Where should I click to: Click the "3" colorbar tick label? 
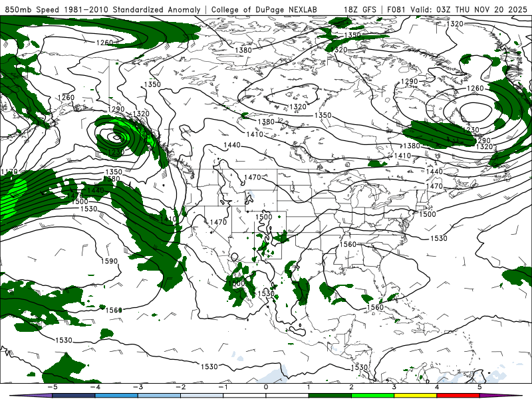tap(394, 387)
